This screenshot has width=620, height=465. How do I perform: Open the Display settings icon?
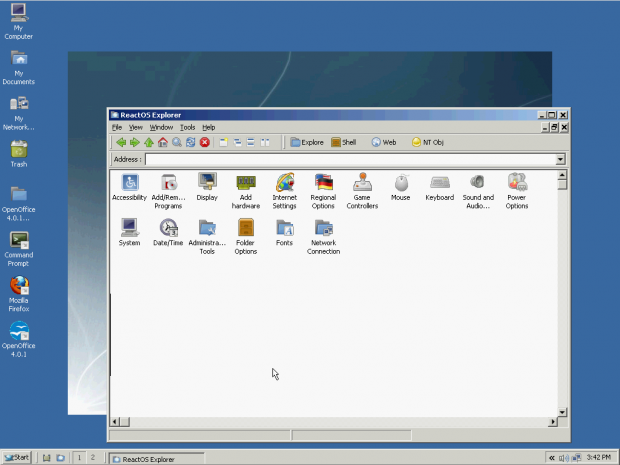point(207,183)
